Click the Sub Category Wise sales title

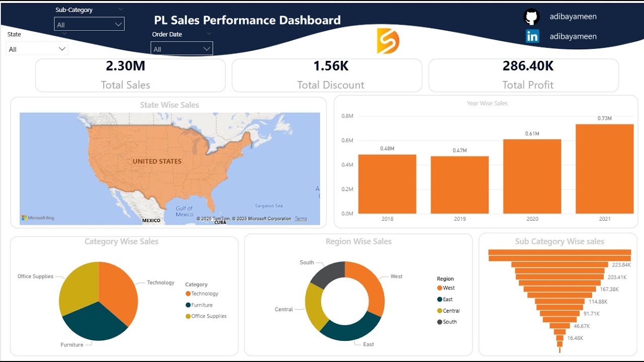pyautogui.click(x=559, y=241)
